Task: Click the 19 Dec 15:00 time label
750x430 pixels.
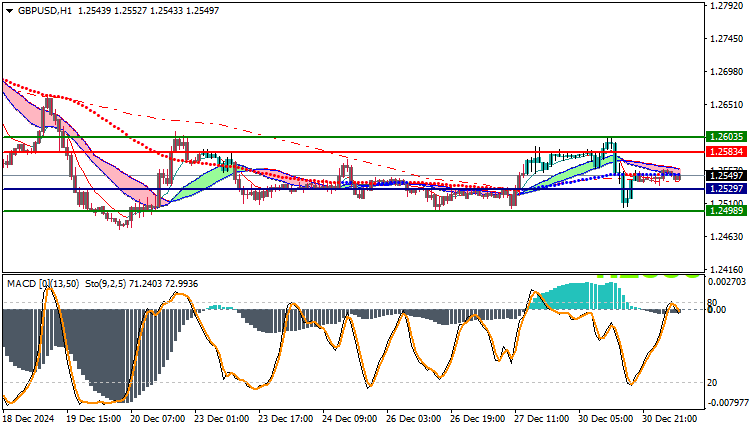Action: coord(94,419)
